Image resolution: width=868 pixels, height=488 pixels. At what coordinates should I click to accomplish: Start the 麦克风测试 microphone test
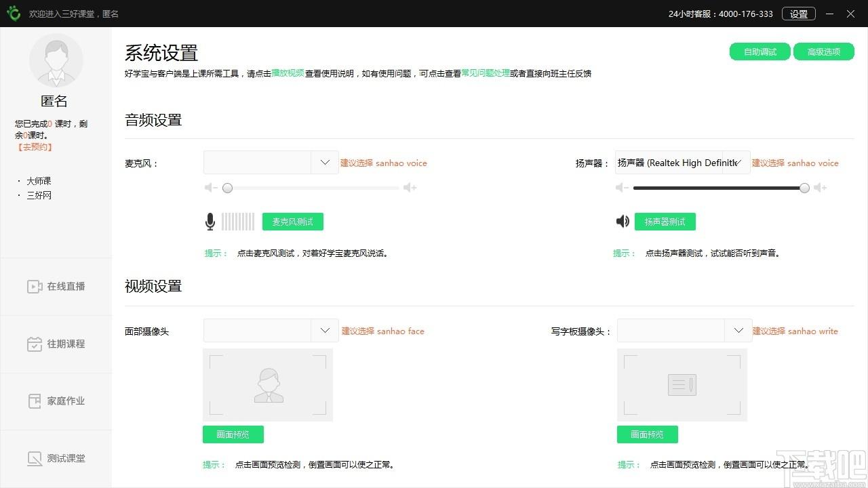coord(293,222)
